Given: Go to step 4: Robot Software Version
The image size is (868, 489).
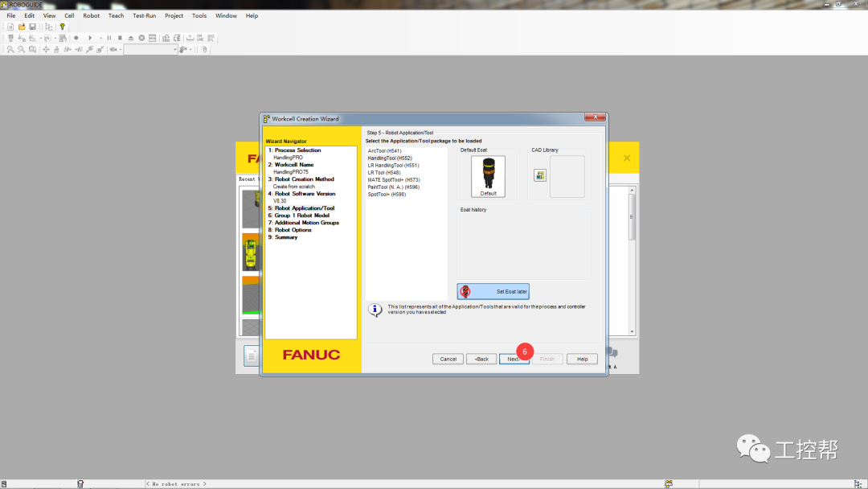Looking at the screenshot, I should [x=301, y=193].
